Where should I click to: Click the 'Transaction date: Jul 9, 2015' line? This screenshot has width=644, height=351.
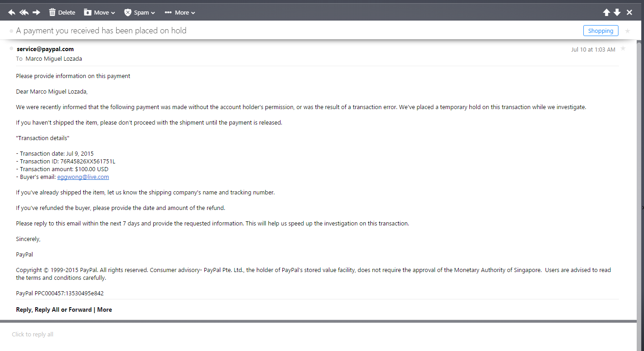pyautogui.click(x=55, y=153)
